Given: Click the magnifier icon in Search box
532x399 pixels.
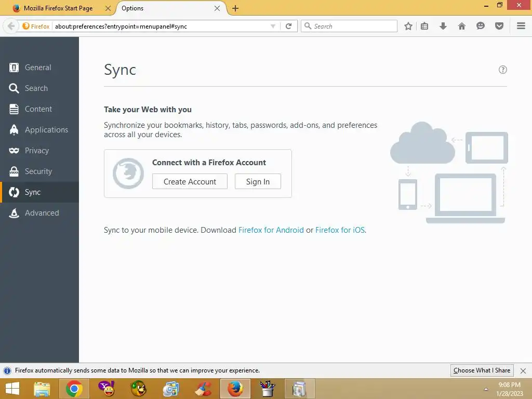Looking at the screenshot, I should (x=308, y=26).
